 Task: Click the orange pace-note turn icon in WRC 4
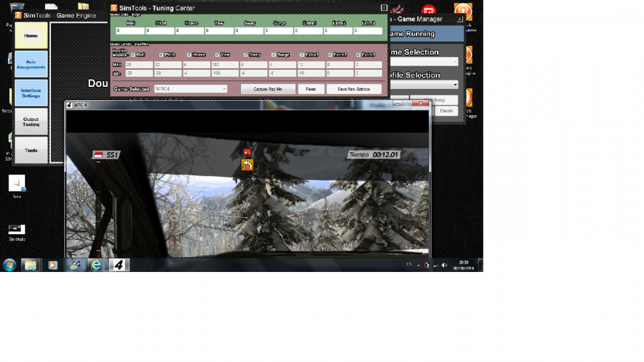click(247, 165)
